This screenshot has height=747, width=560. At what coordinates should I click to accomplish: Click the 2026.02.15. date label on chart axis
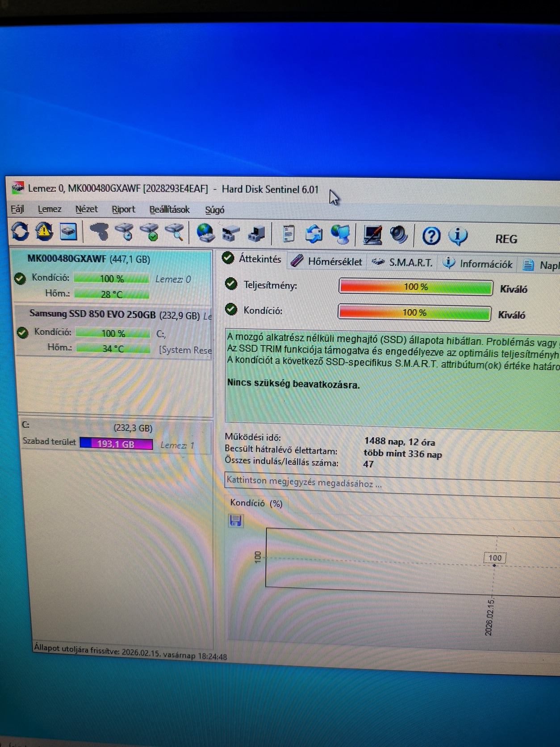(x=489, y=617)
